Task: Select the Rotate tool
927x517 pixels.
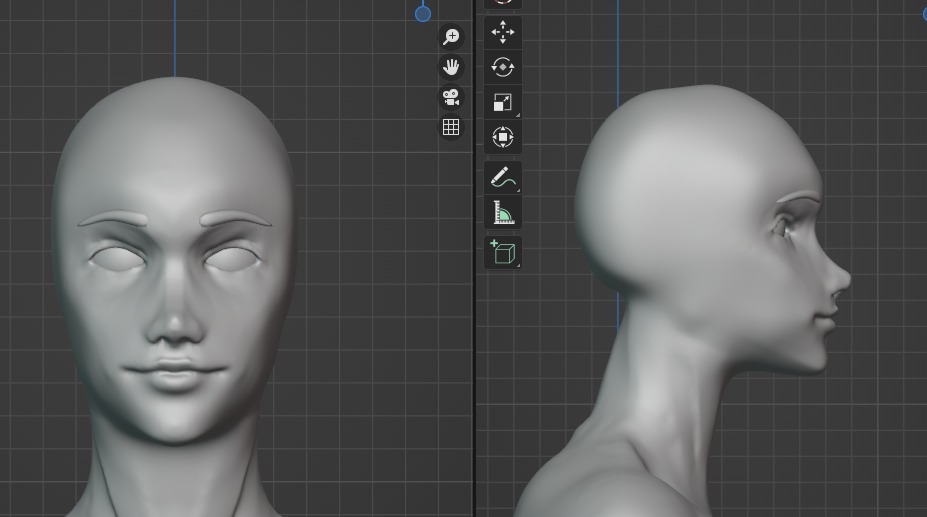Action: point(503,67)
